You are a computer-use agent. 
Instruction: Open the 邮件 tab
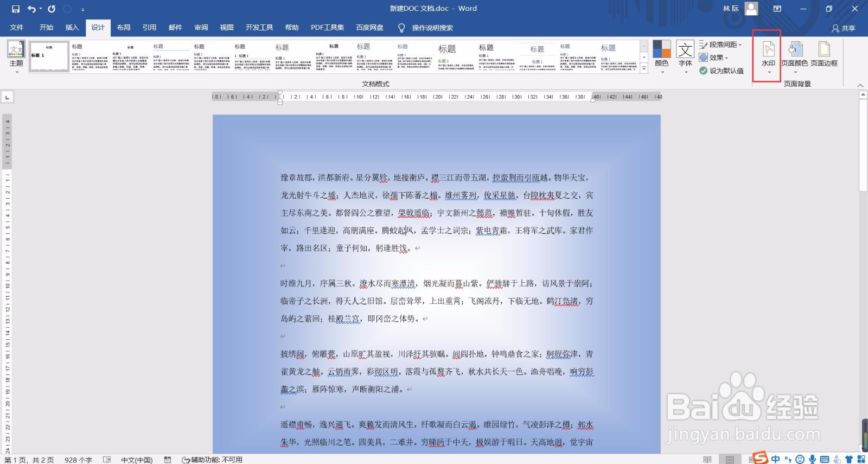point(175,28)
